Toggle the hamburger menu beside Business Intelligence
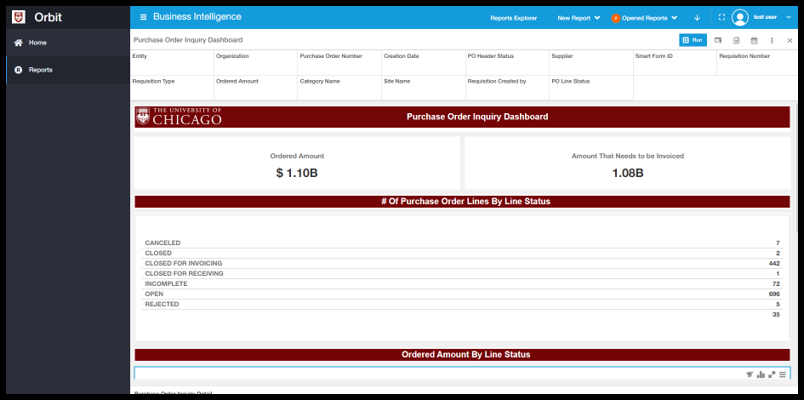 pyautogui.click(x=143, y=17)
